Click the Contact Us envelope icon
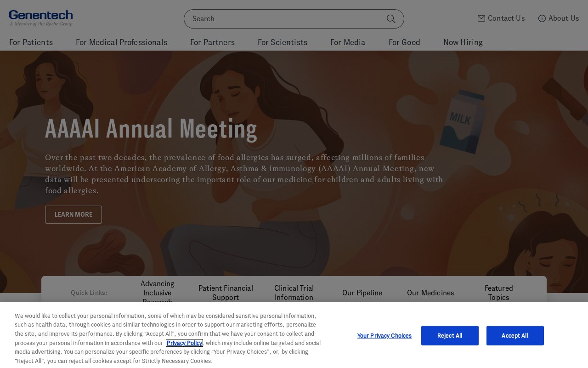Image resolution: width=588 pixels, height=368 pixels. (481, 18)
